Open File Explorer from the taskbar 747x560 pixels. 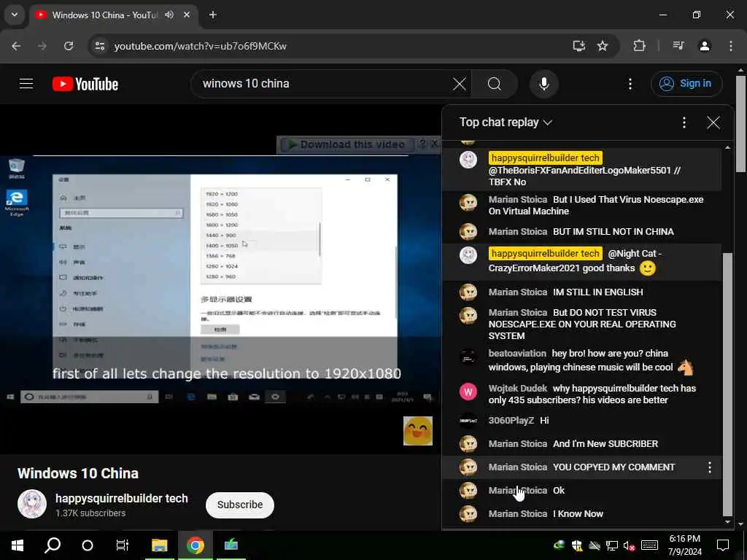pos(160,545)
